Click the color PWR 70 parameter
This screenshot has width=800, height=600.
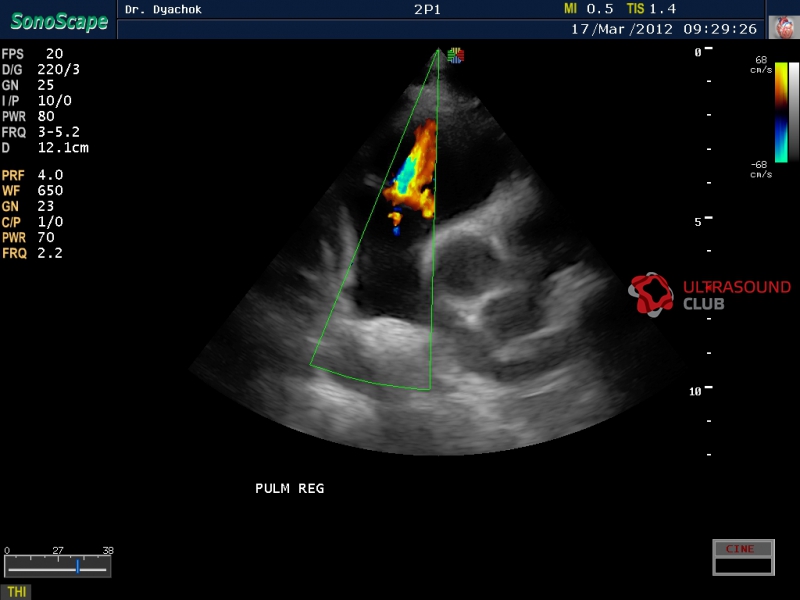point(28,238)
